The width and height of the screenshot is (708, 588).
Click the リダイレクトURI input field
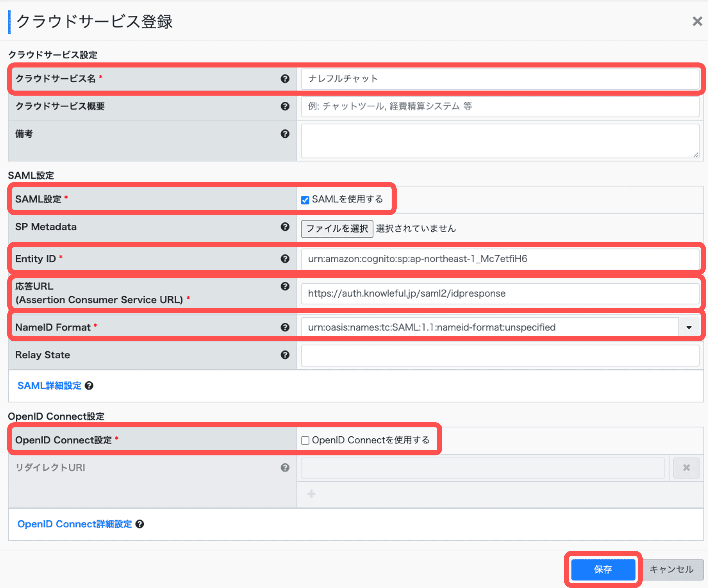[x=482, y=468]
